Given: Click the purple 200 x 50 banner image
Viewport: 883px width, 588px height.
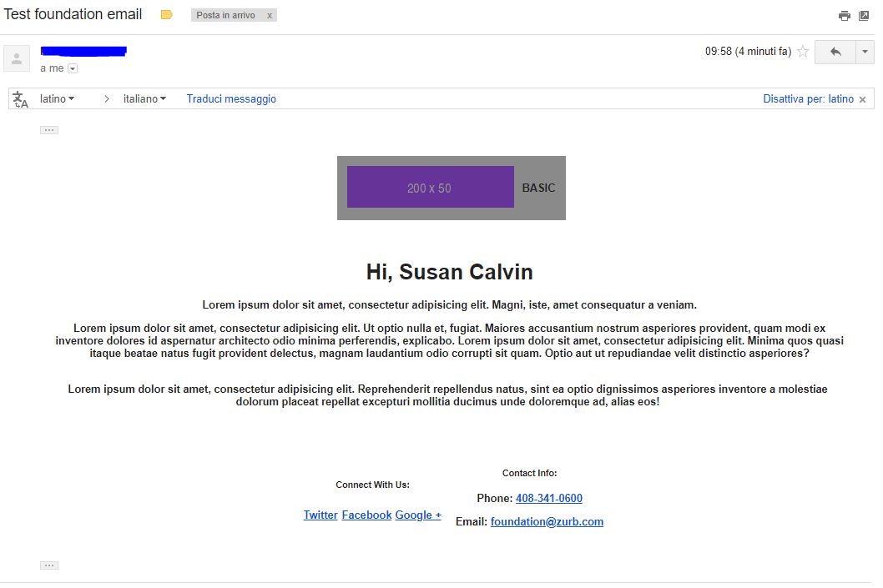Looking at the screenshot, I should coord(429,187).
